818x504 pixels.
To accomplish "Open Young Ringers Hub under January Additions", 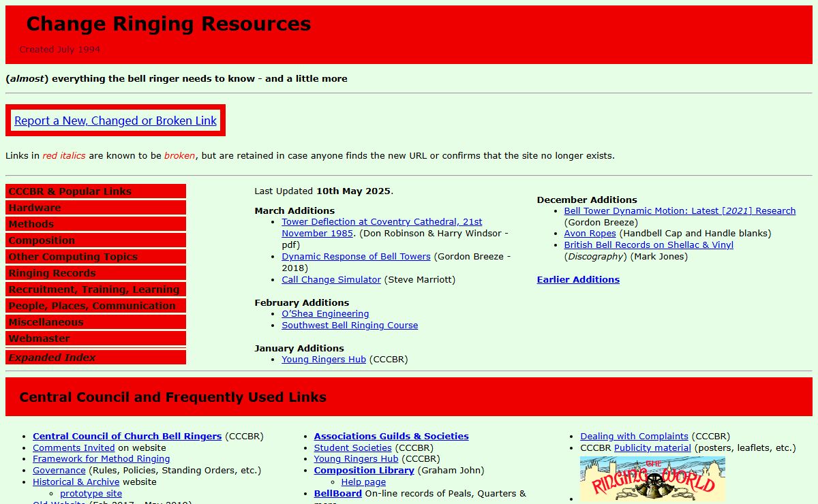I will (x=324, y=359).
